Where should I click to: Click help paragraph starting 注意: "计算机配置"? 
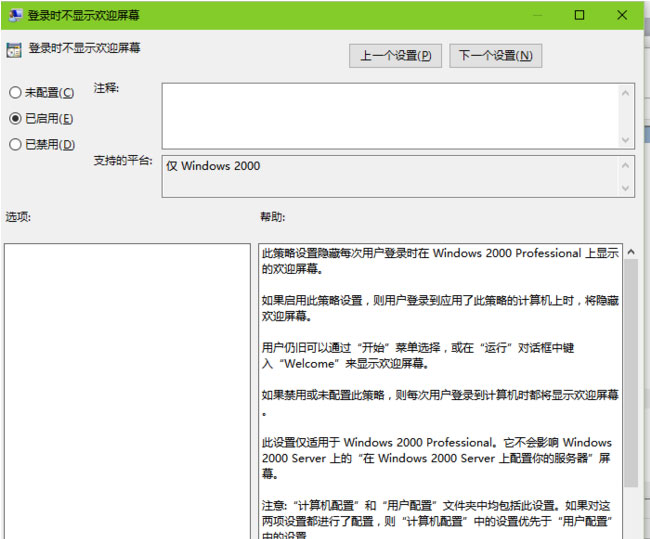[x=438, y=521]
